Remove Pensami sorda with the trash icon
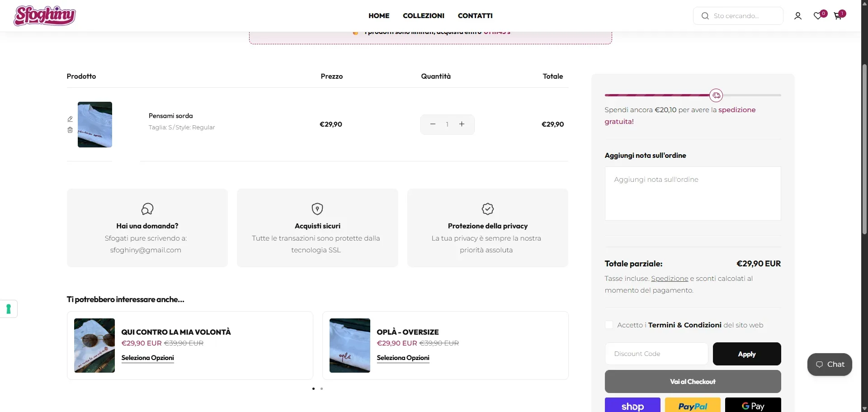The width and height of the screenshot is (868, 412). 70,130
